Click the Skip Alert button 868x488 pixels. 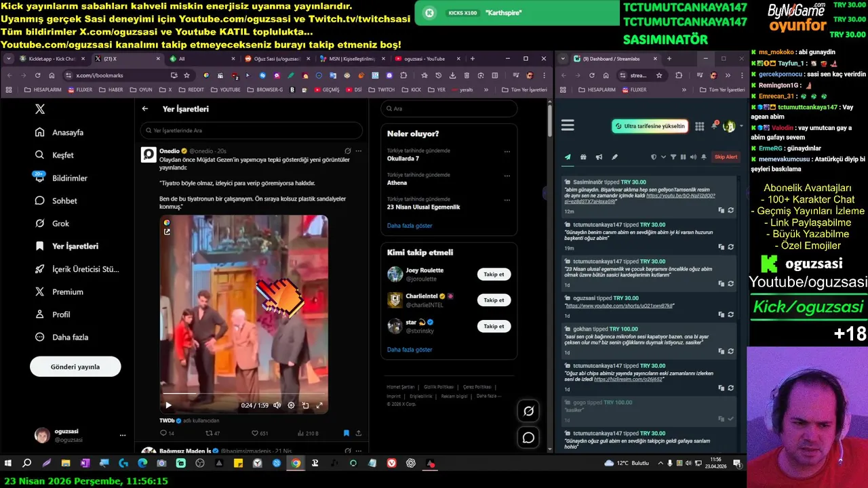click(726, 157)
